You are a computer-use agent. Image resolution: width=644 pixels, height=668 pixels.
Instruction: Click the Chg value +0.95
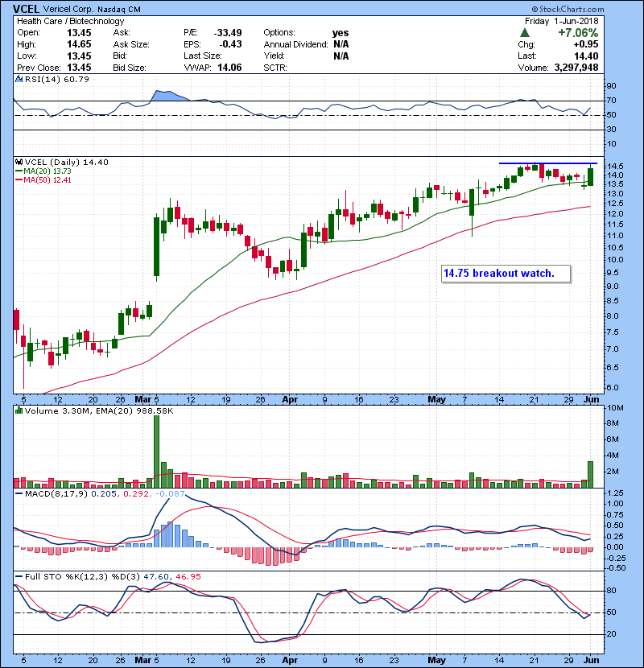pos(585,44)
